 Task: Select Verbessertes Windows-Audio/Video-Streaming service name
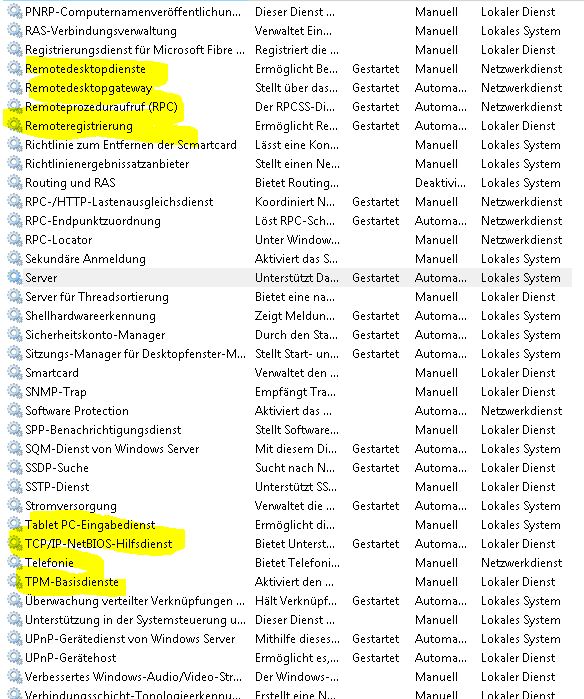point(133,677)
